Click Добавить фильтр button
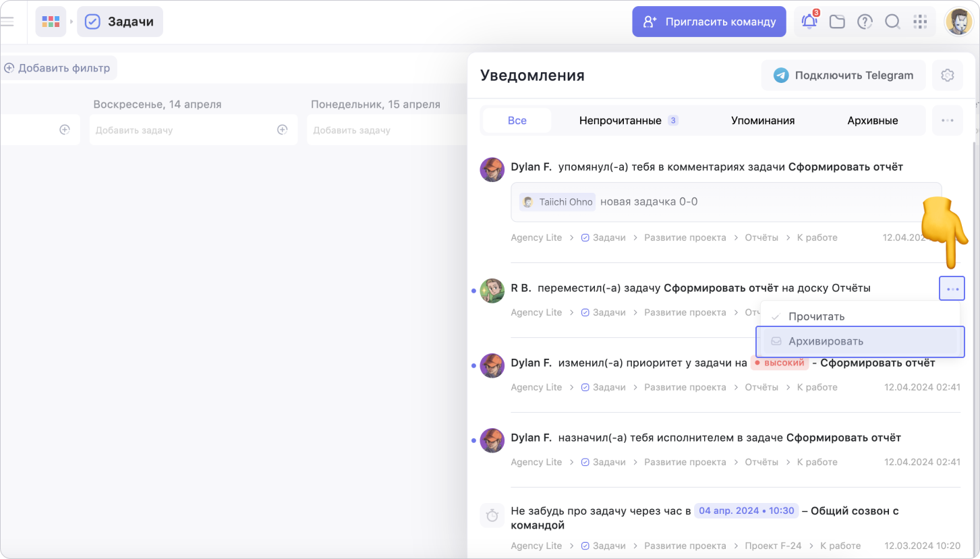The height and width of the screenshot is (559, 980). (57, 68)
